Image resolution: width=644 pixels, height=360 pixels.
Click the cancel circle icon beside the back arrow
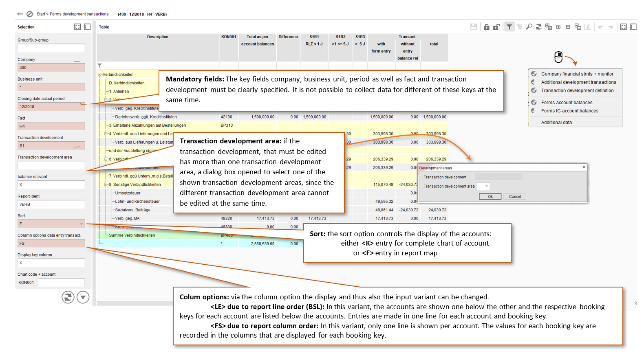tap(30, 14)
